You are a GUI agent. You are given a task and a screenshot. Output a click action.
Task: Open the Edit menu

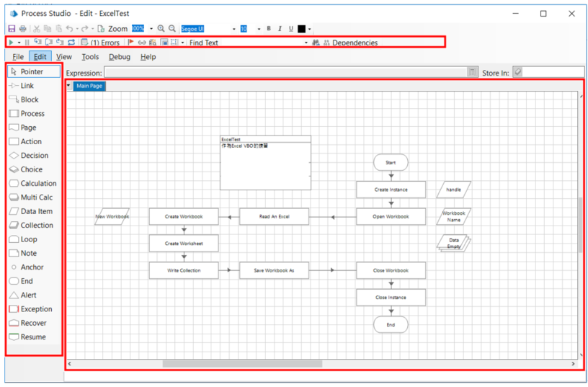(40, 57)
